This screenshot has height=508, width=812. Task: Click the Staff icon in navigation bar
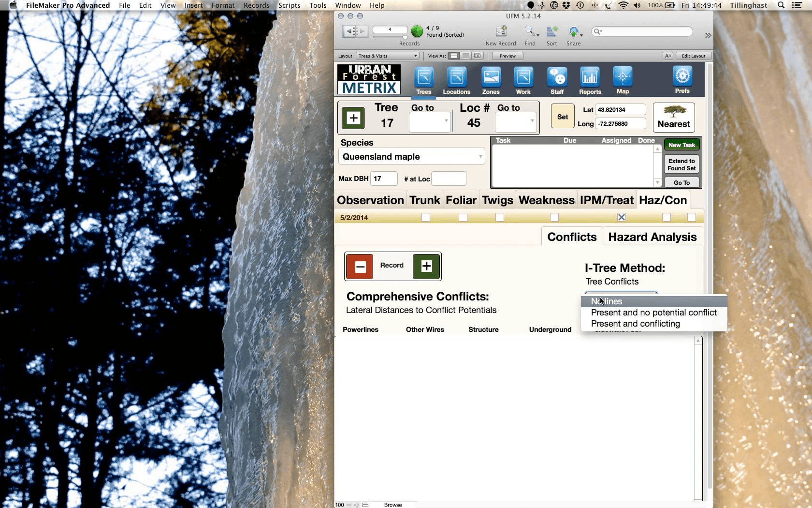pyautogui.click(x=557, y=77)
